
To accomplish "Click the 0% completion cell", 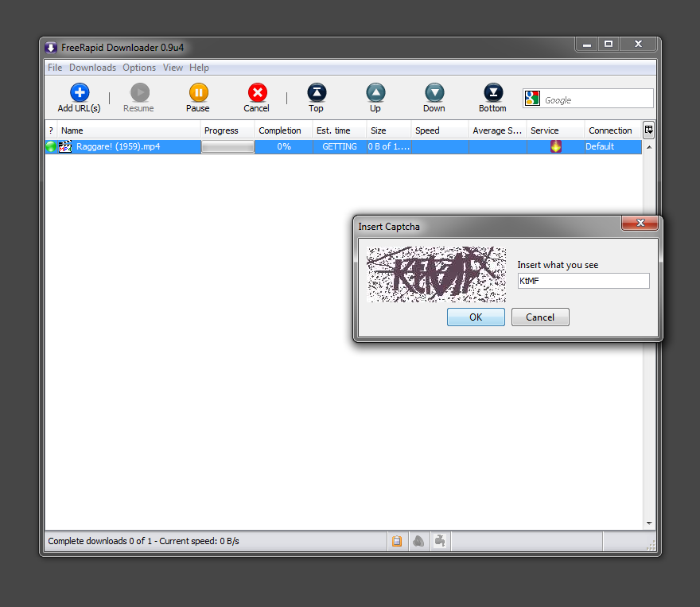I will [x=284, y=146].
